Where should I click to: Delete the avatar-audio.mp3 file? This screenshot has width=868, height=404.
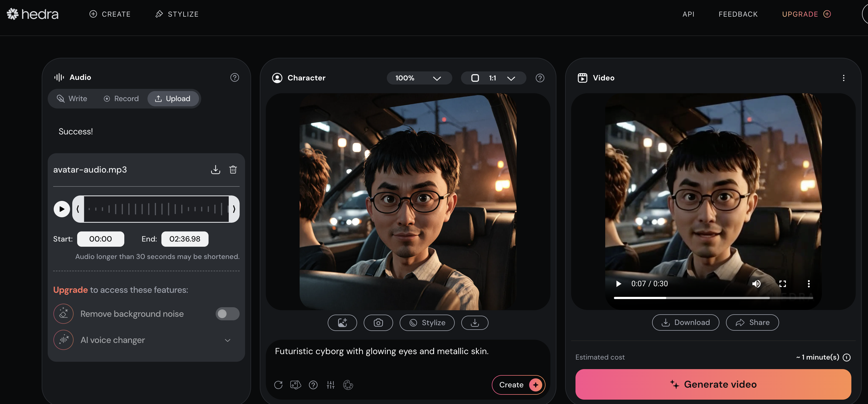click(x=233, y=170)
